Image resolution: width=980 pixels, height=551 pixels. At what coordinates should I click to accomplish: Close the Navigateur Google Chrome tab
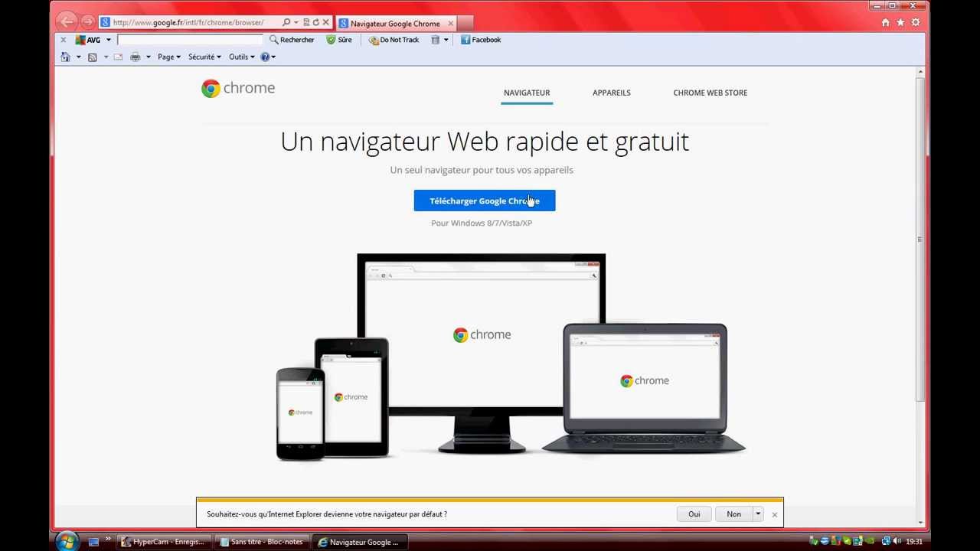pyautogui.click(x=450, y=24)
